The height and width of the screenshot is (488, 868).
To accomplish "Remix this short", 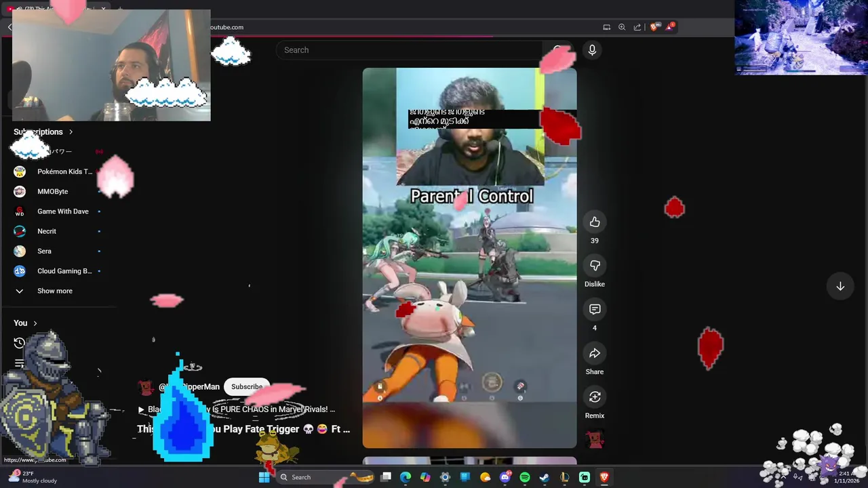I will coord(595,397).
